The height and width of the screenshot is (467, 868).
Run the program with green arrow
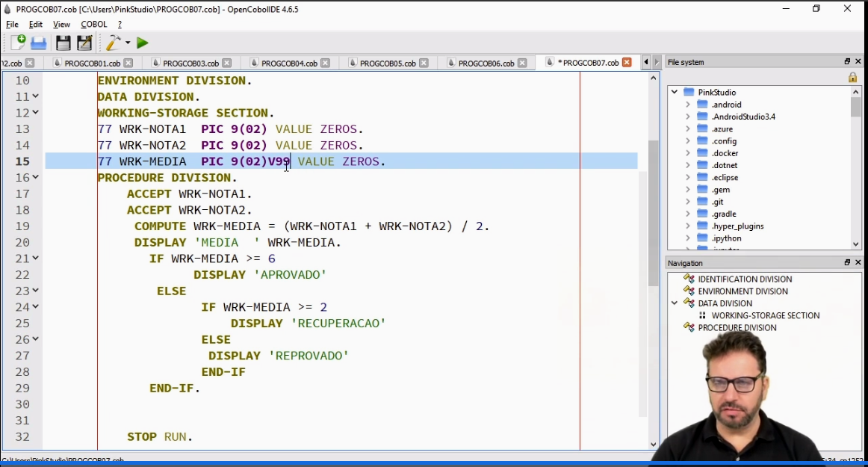click(142, 43)
